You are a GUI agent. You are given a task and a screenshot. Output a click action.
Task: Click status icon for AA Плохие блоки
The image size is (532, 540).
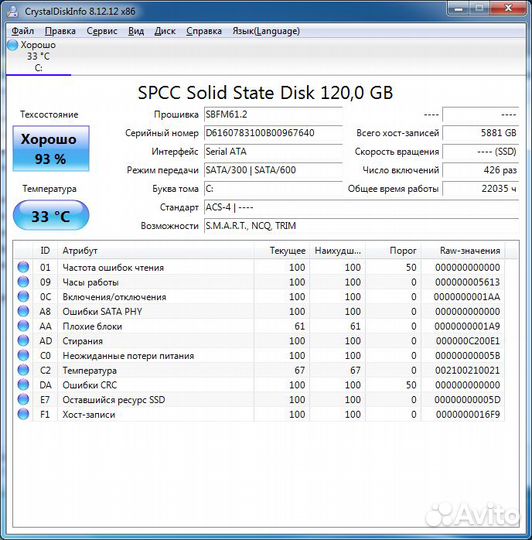[23, 326]
